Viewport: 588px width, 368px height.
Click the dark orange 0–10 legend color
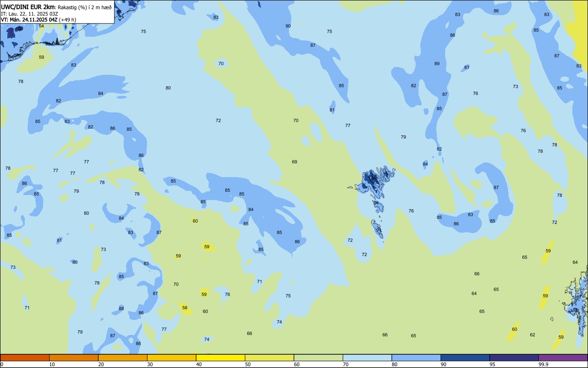tap(25, 357)
